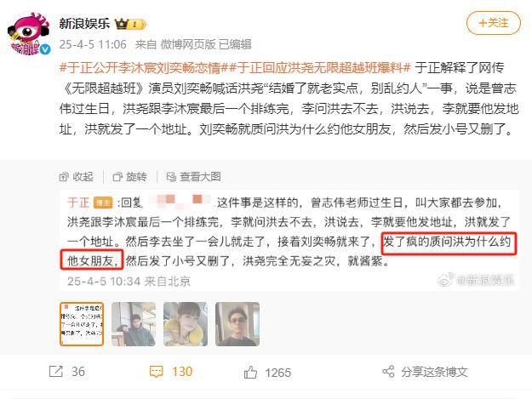Follow 新浪娱乐 with the +关注 button
The height and width of the screenshot is (399, 532).
click(494, 23)
